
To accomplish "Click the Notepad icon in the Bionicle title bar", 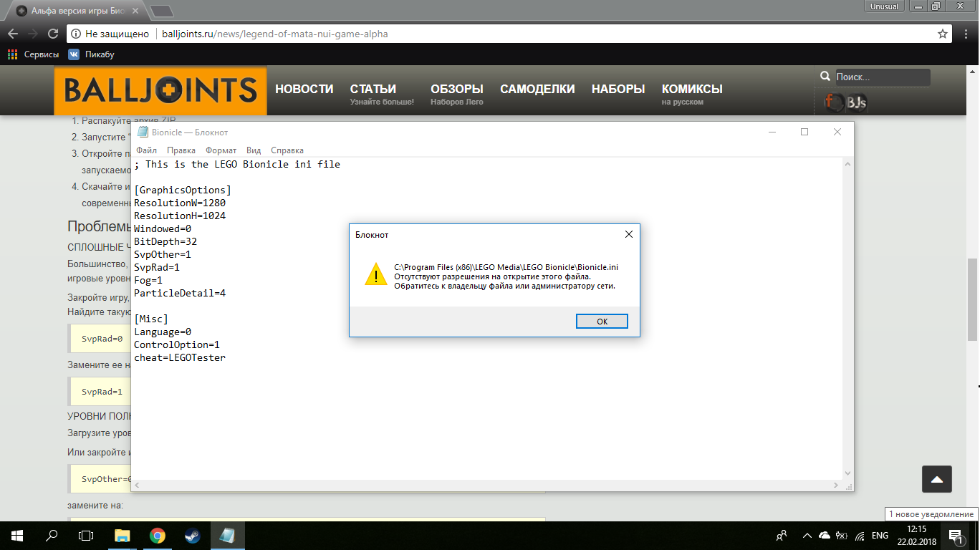I will 143,132.
